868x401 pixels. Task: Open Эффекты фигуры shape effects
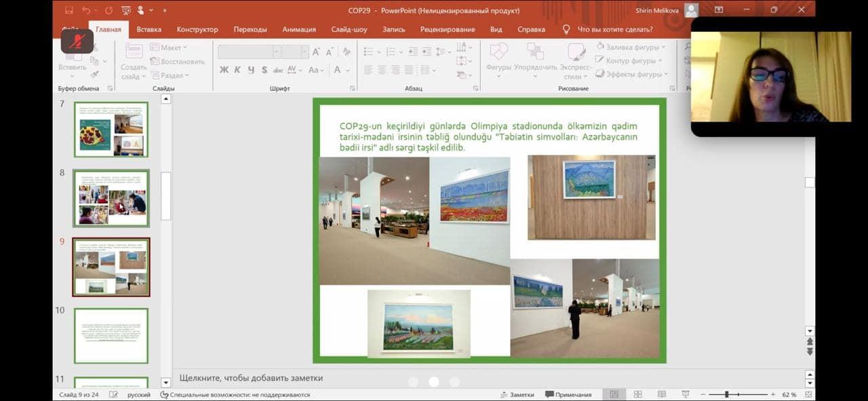(x=632, y=74)
